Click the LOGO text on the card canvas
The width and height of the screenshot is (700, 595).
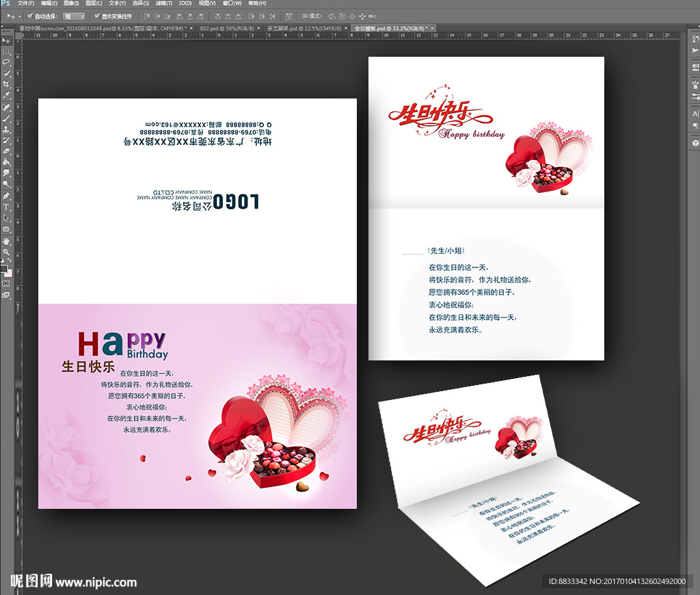click(236, 201)
